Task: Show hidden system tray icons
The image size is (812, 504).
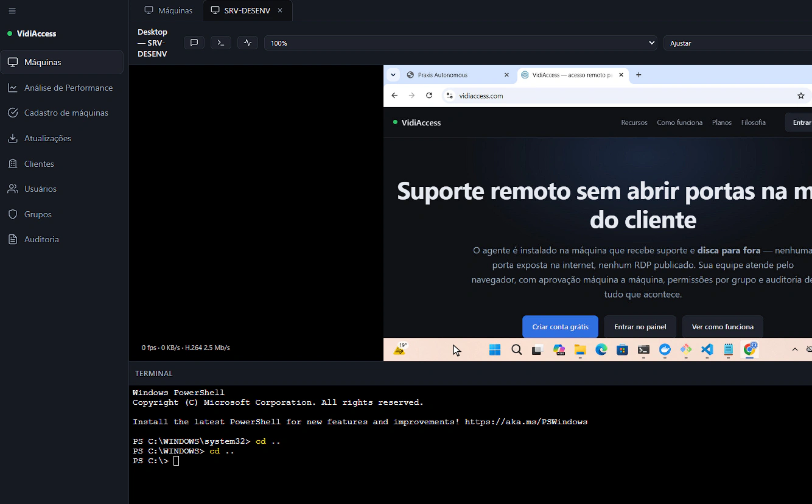Action: click(x=795, y=349)
